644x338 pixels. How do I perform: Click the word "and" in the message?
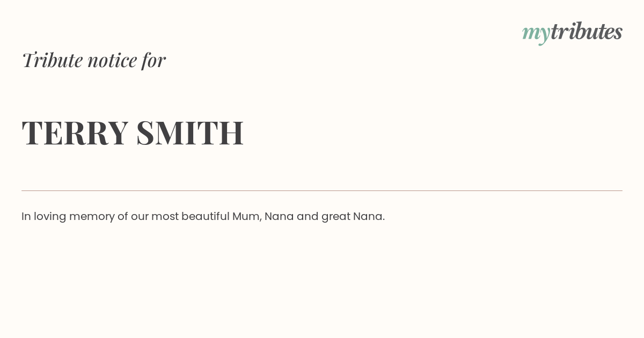[308, 216]
